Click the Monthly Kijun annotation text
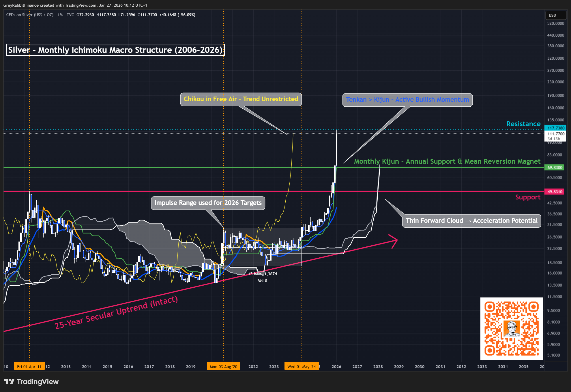The image size is (571, 392). 447,161
